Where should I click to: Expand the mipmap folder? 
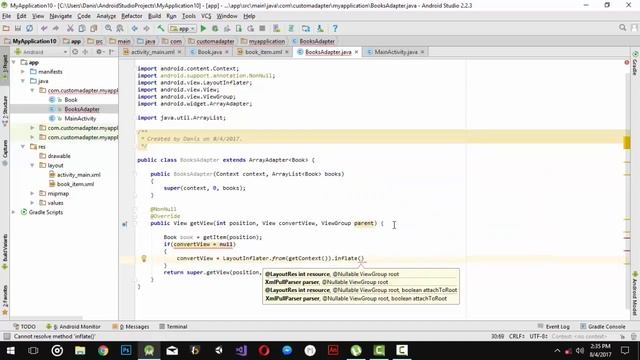[x=32, y=193]
